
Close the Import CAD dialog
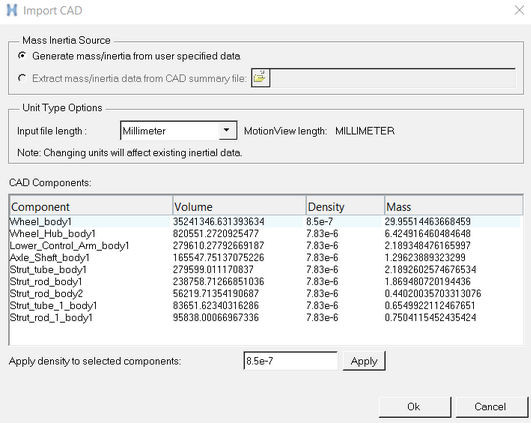[x=519, y=10]
